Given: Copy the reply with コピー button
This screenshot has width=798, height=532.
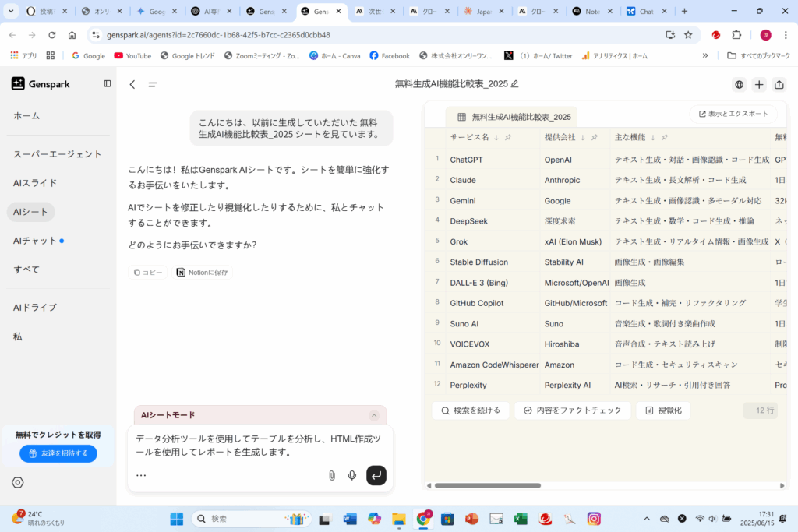Looking at the screenshot, I should [147, 273].
